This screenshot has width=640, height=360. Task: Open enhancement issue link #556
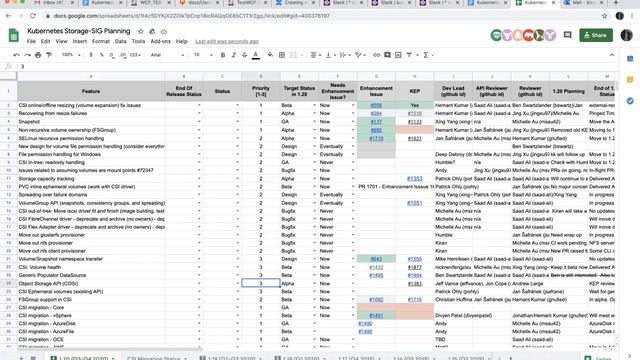pyautogui.click(x=376, y=105)
